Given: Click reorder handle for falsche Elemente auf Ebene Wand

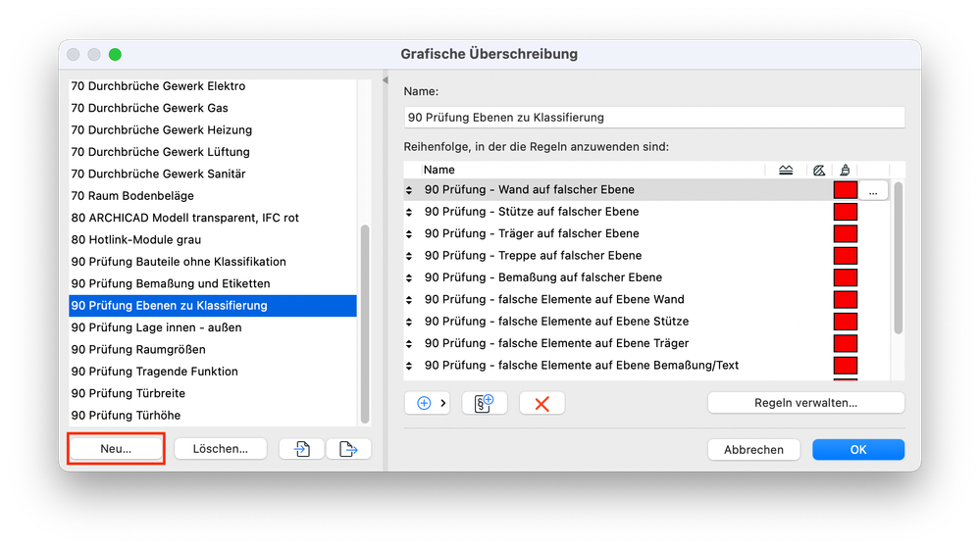Looking at the screenshot, I should pyautogui.click(x=409, y=300).
